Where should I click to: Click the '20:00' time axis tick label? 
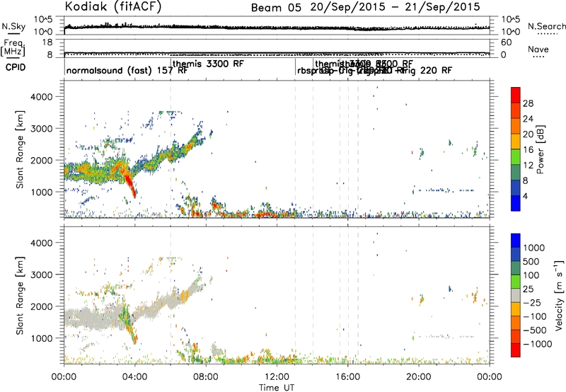tap(419, 377)
